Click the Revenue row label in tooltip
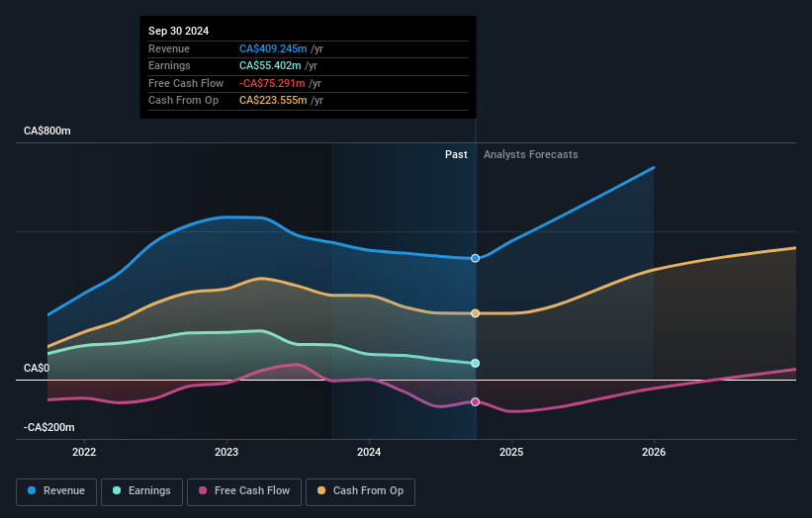 click(x=169, y=48)
